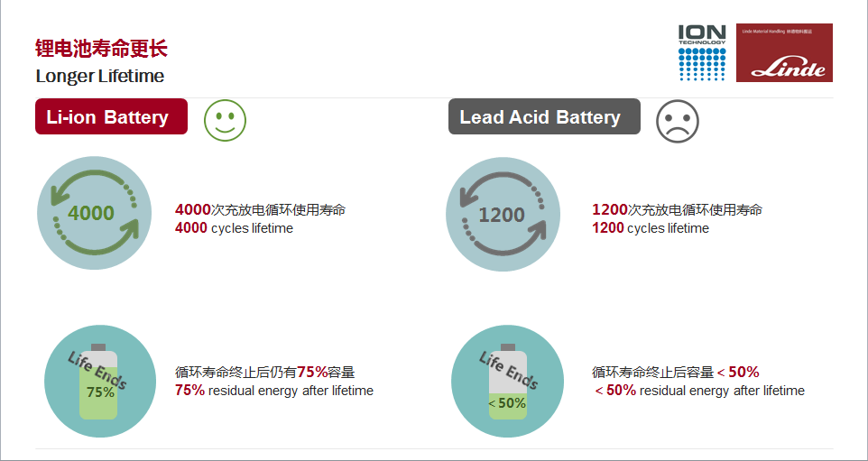868x461 pixels.
Task: Click the ION Technology logo
Action: [x=702, y=52]
